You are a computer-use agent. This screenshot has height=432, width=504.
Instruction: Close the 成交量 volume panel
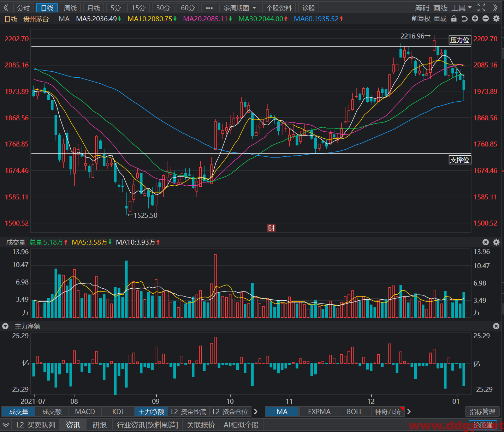click(486, 242)
